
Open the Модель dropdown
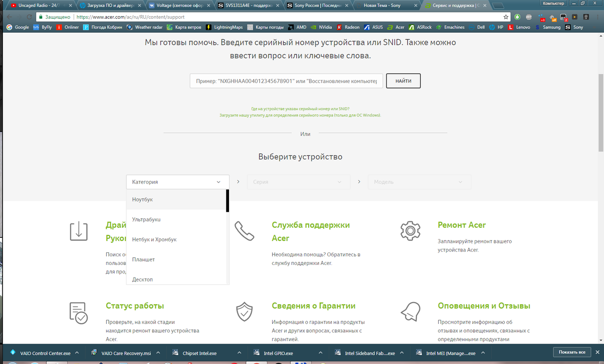(420, 182)
